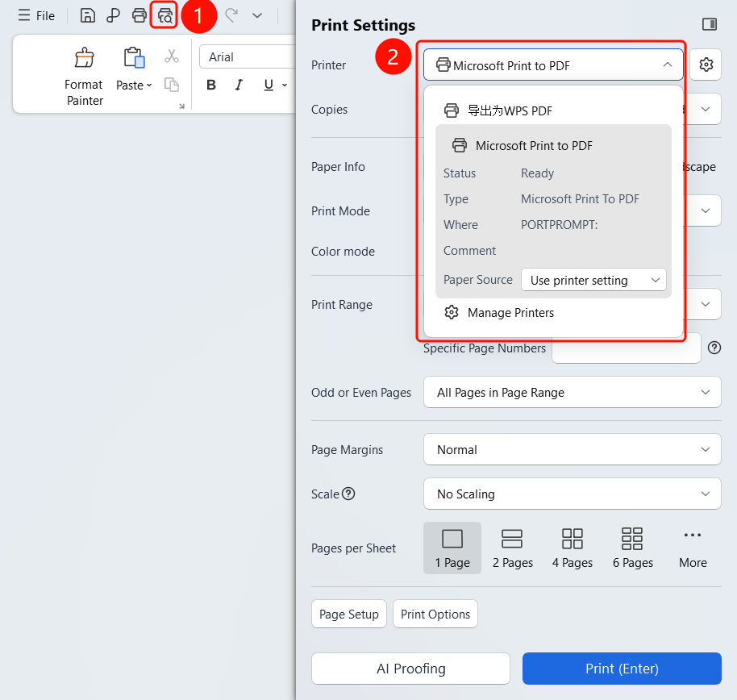
Task: Click the Redo arrow icon
Action: (x=231, y=15)
